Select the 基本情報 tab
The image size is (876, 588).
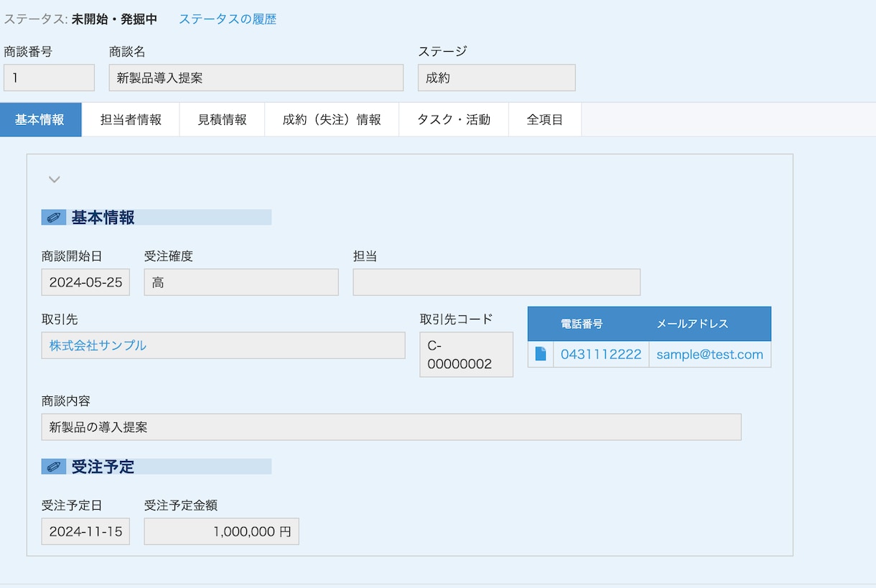[x=40, y=120]
